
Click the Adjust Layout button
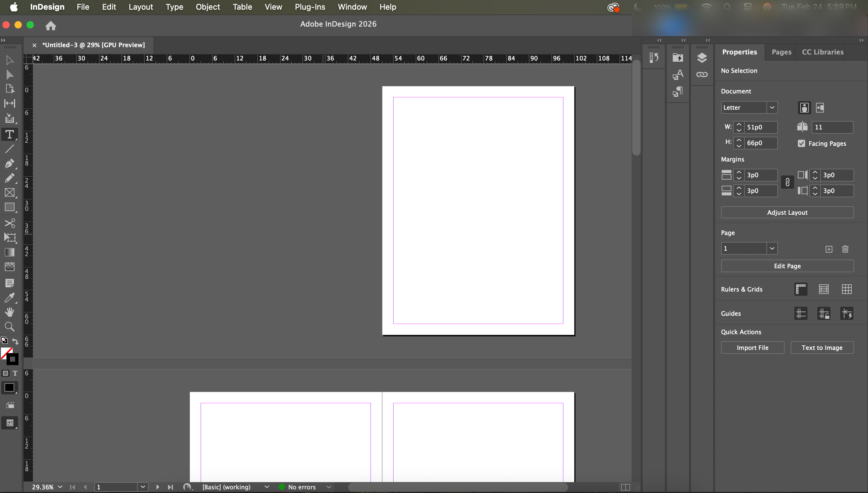[x=787, y=213]
